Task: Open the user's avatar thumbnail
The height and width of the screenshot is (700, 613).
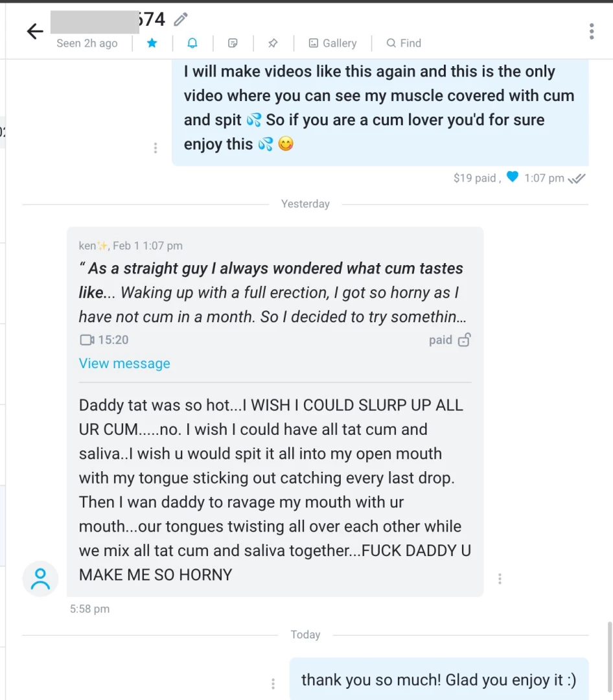Action: pos(40,577)
